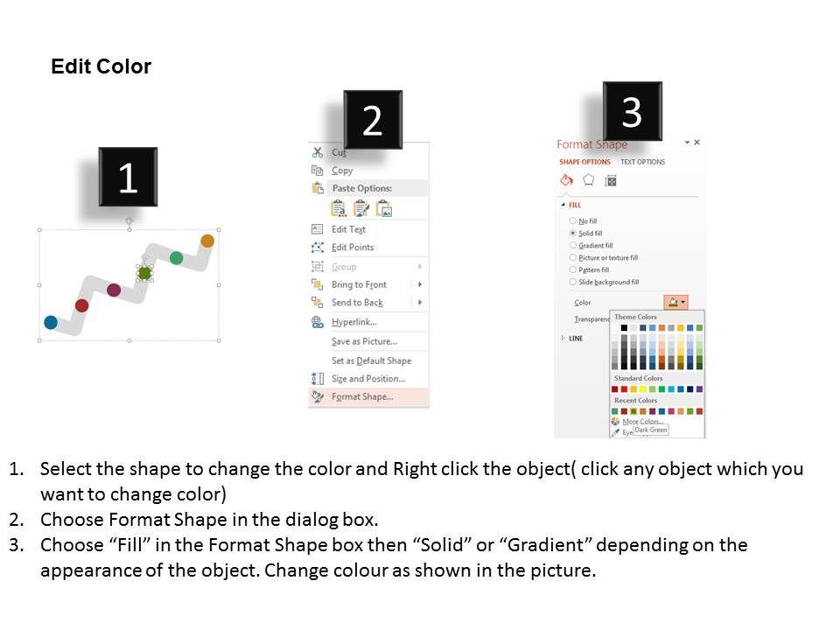This screenshot has width=840, height=630.
Task: Collapse the FILL section
Action: [x=563, y=205]
